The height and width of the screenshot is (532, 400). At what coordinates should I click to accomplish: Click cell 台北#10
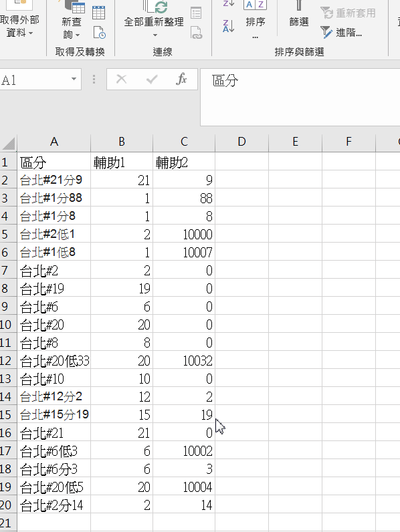tap(54, 379)
